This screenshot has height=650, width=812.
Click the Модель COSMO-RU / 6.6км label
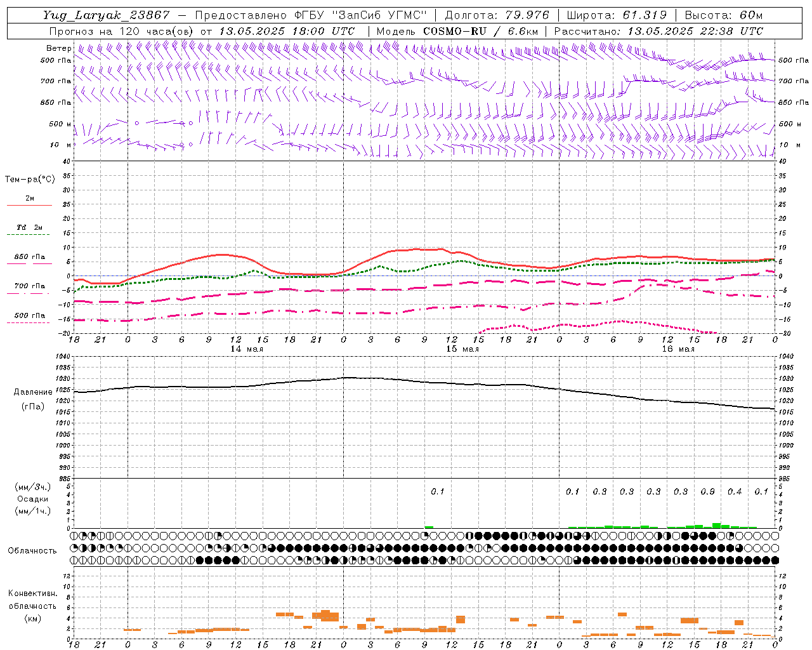(457, 31)
